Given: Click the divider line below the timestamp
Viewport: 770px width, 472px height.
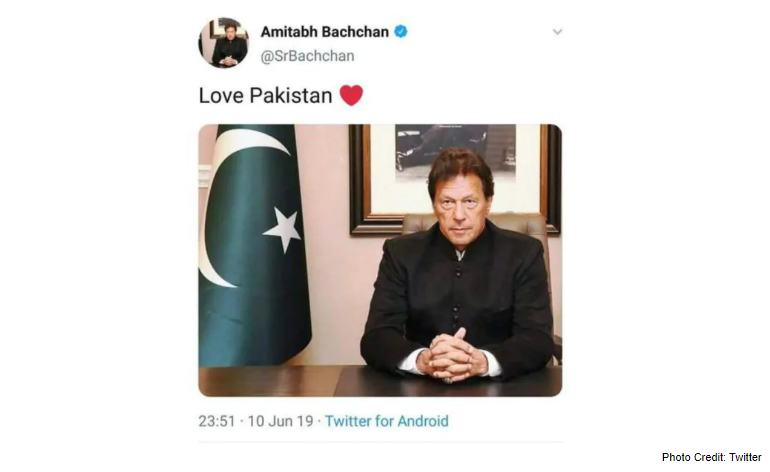Looking at the screenshot, I should coord(380,442).
